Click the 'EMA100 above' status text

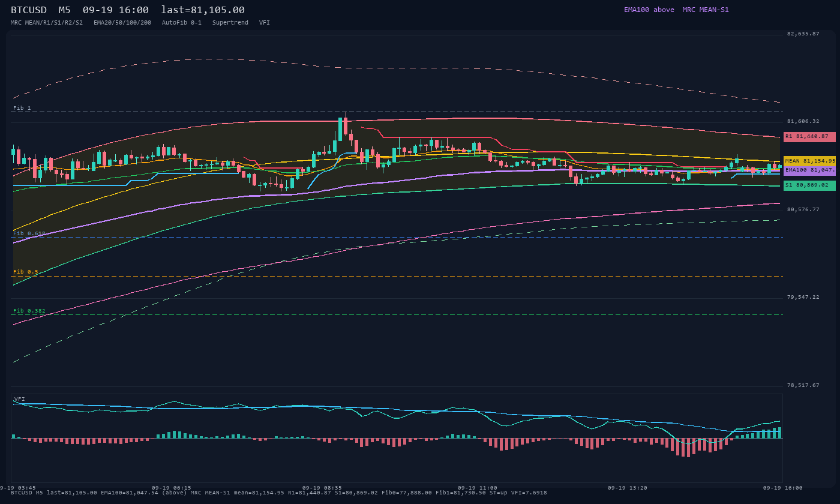[649, 10]
